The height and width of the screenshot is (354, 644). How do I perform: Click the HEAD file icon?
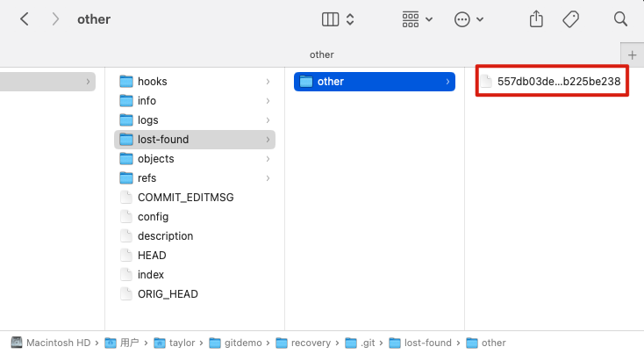tap(126, 256)
